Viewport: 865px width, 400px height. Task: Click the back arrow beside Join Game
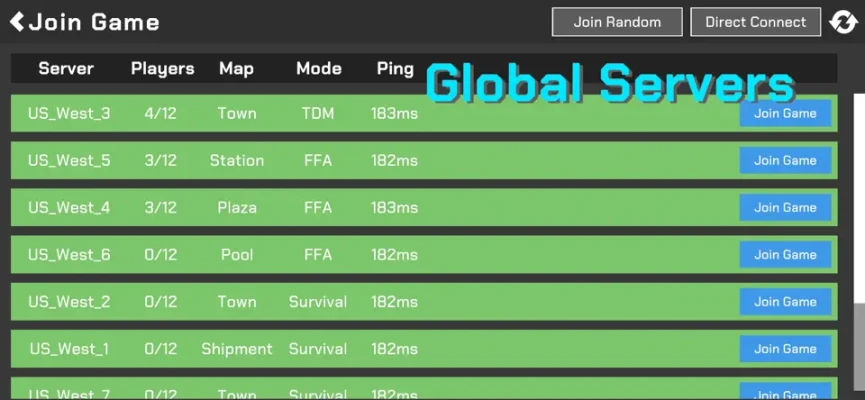click(x=17, y=21)
